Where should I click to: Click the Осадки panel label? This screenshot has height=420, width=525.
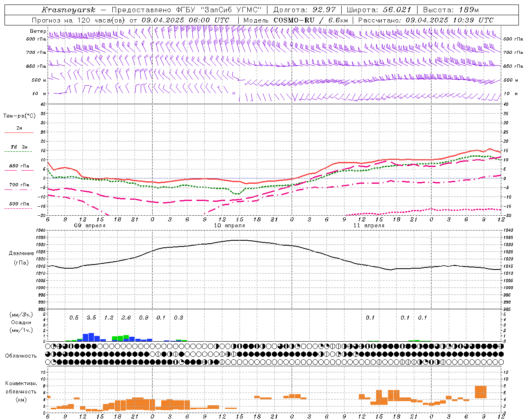(21, 322)
